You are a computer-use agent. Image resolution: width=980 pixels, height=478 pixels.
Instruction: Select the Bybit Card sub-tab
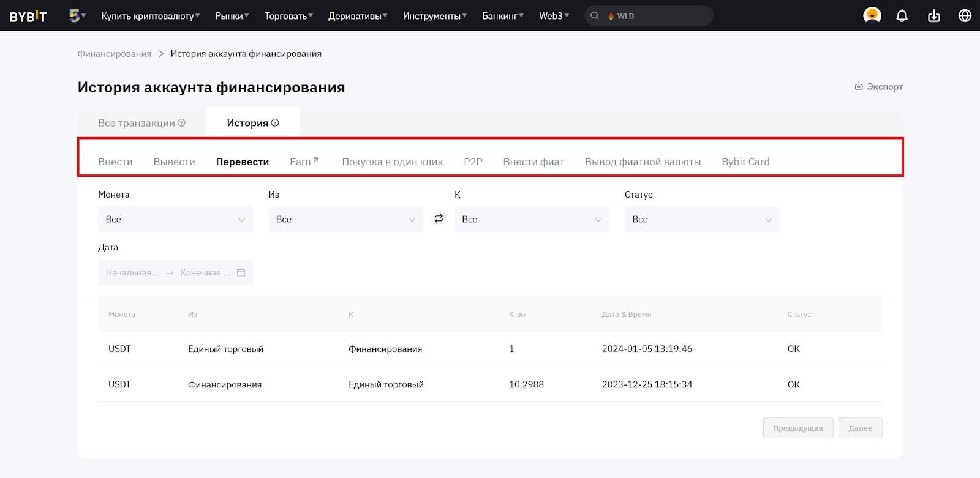pos(745,162)
